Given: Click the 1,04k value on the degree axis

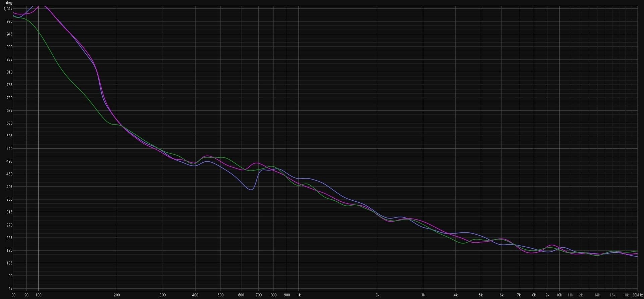Looking at the screenshot, I should pyautogui.click(x=8, y=9).
